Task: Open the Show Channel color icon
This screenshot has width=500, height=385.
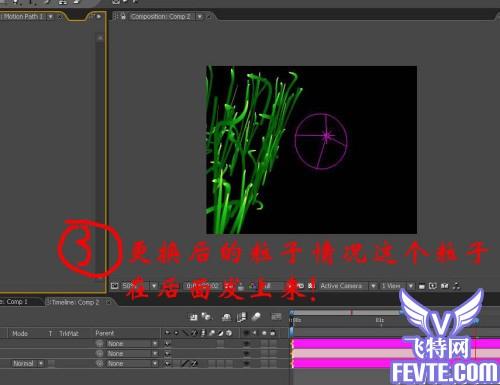Action: 252,286
